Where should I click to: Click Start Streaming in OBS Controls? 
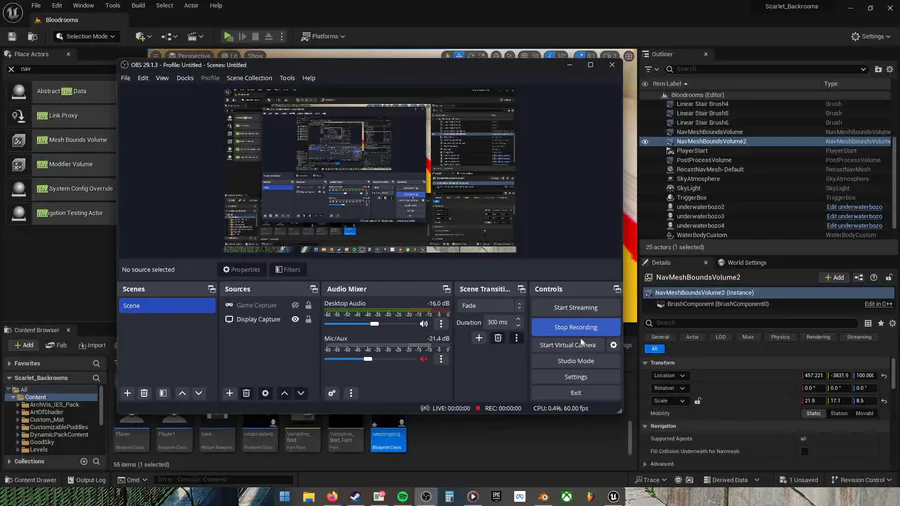point(576,308)
